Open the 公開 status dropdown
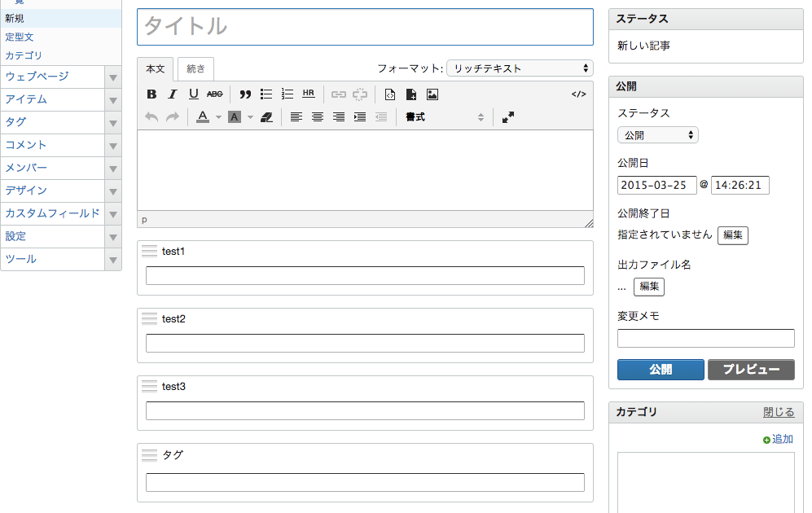812x513 pixels. 658,135
